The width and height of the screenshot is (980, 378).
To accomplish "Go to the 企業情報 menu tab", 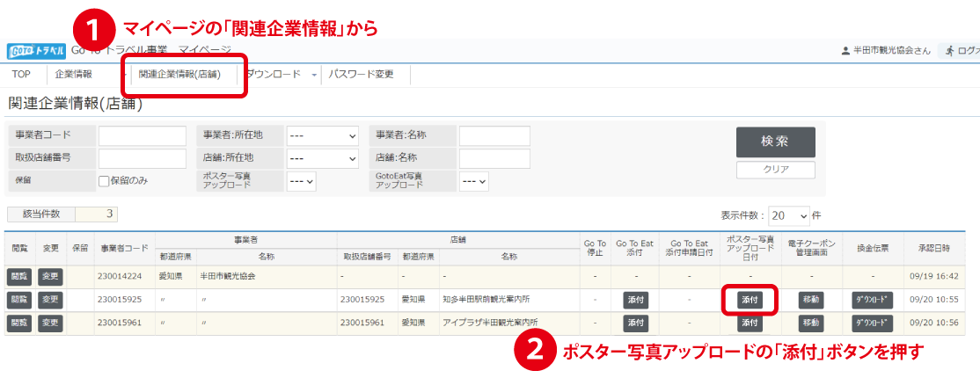I will pyautogui.click(x=73, y=75).
